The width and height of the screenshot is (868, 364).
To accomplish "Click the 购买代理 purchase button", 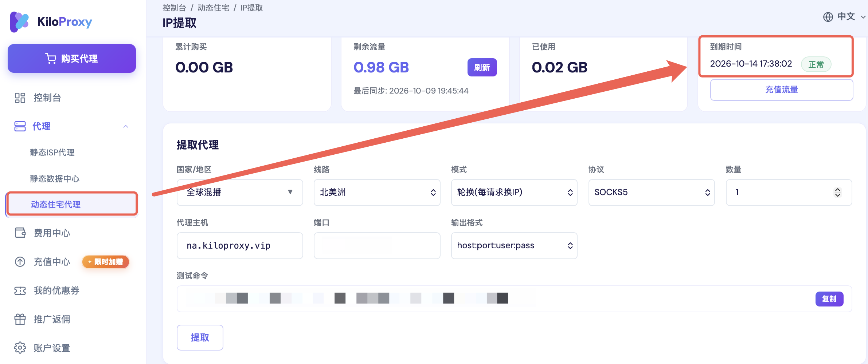I will [x=72, y=59].
